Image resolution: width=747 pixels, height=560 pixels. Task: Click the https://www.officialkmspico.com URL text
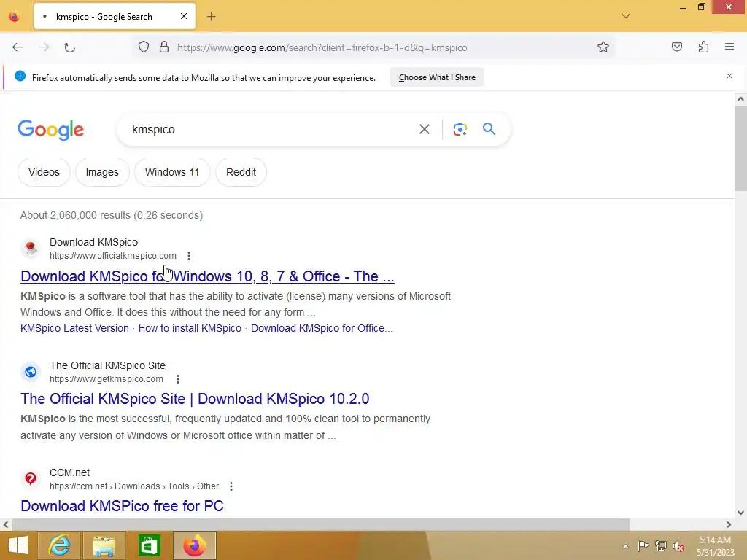(x=113, y=256)
